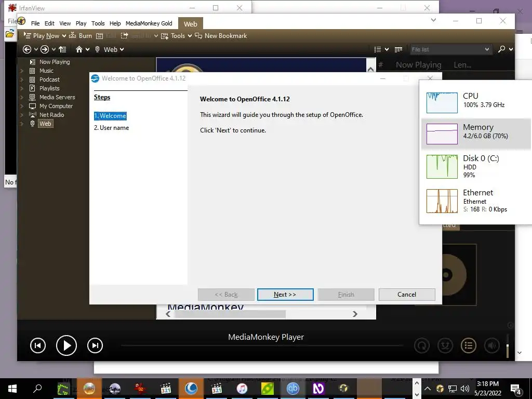Open the back history dropdown arrow

[x=36, y=49]
